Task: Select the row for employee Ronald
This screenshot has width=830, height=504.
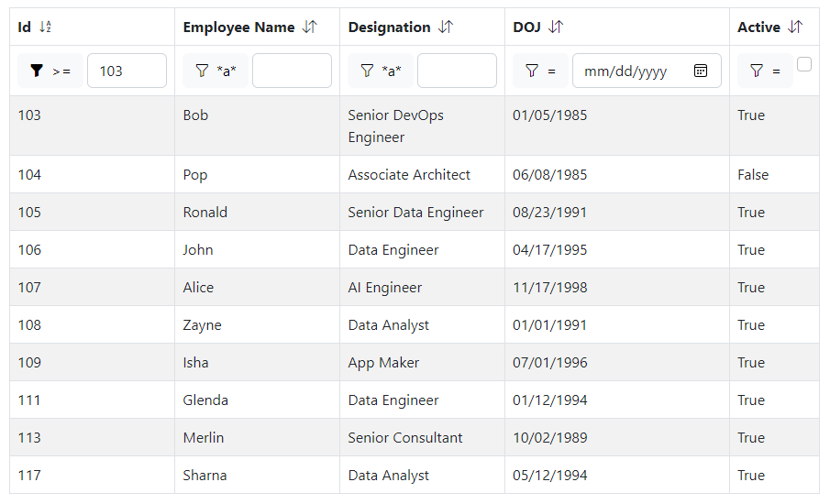Action: tap(205, 213)
